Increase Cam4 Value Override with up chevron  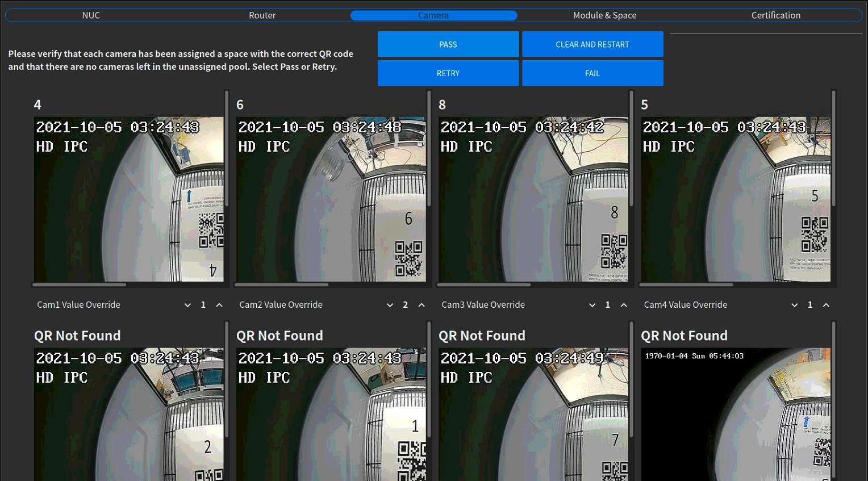tap(826, 305)
